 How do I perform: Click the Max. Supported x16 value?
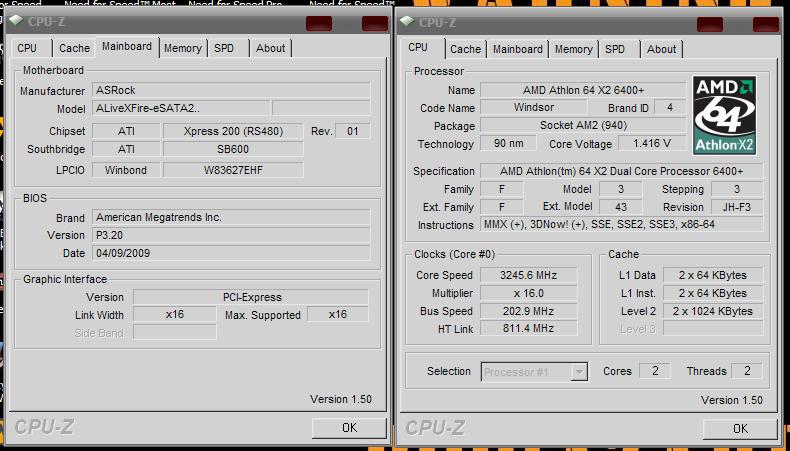(x=338, y=314)
